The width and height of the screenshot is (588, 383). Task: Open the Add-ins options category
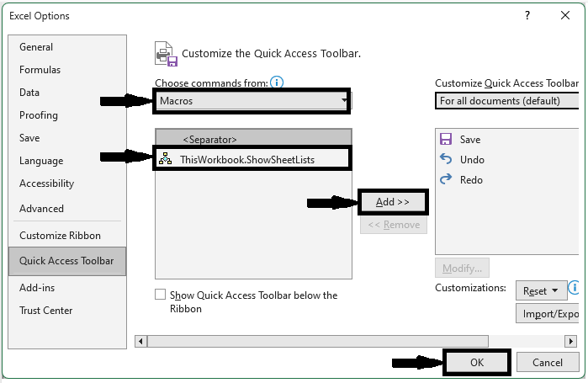pyautogui.click(x=38, y=288)
